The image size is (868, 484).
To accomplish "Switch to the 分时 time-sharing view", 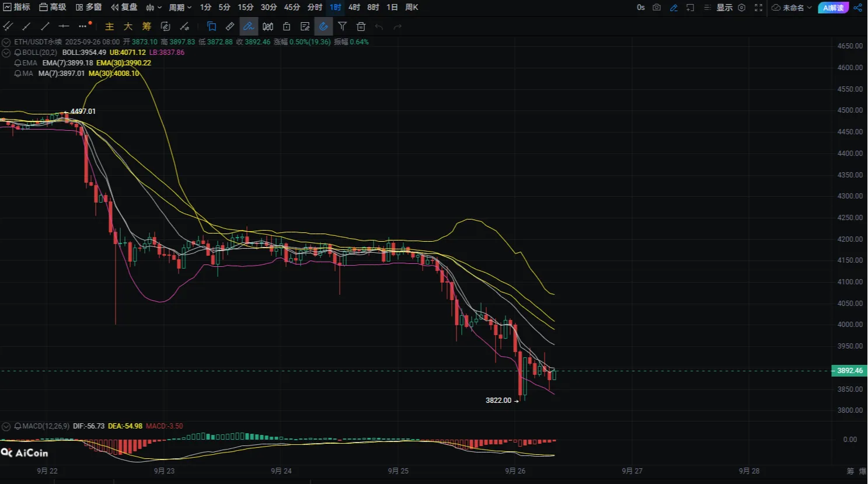I will [x=315, y=8].
